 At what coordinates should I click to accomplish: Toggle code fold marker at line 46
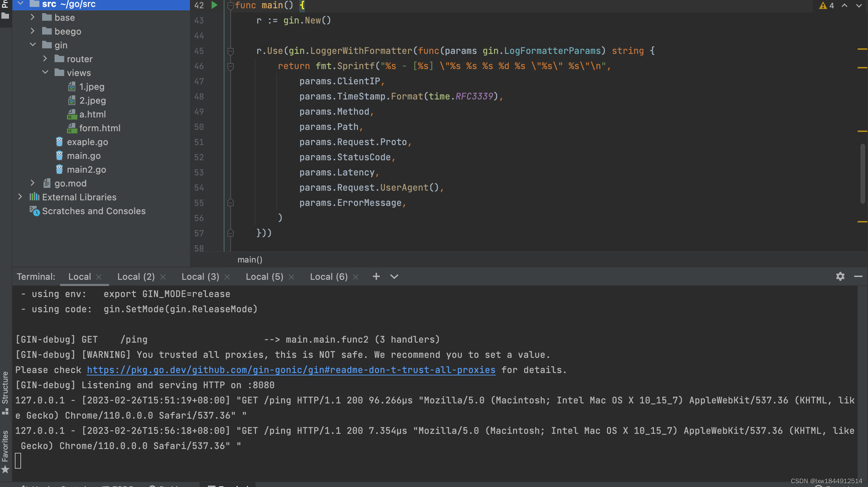pos(231,66)
